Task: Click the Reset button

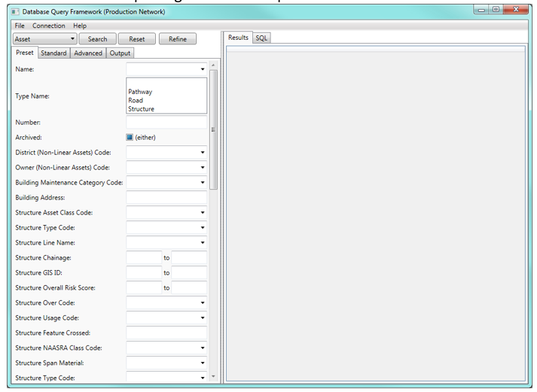Action: (137, 38)
